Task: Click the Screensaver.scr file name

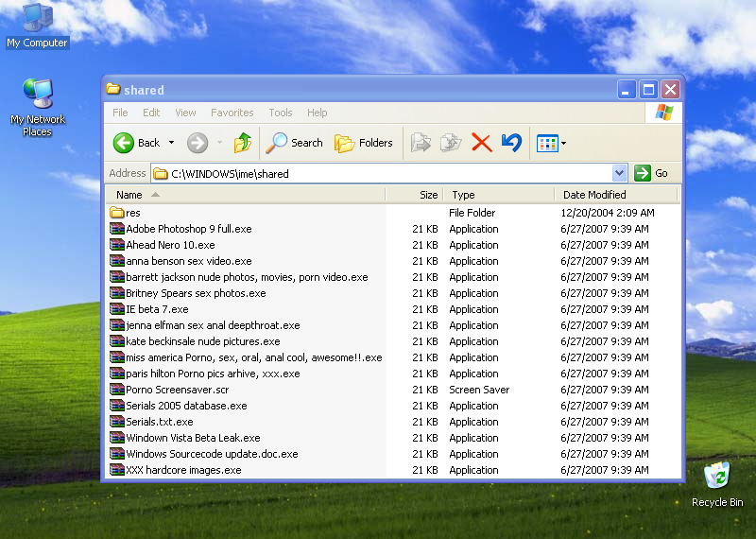Action: coord(178,390)
